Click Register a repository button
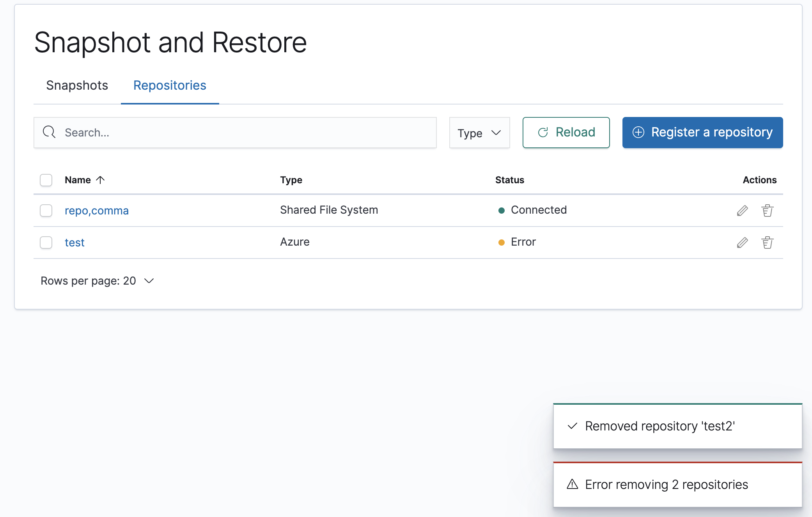The height and width of the screenshot is (517, 812). [702, 133]
